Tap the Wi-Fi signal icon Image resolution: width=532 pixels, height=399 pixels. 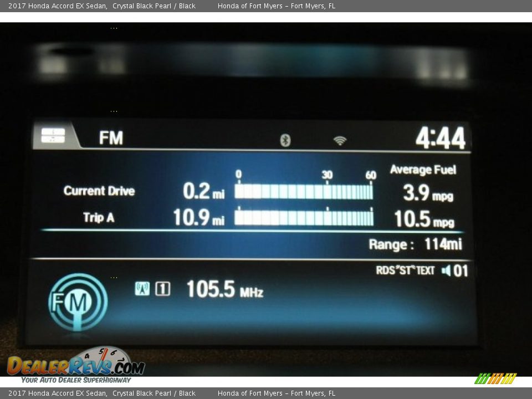(340, 141)
